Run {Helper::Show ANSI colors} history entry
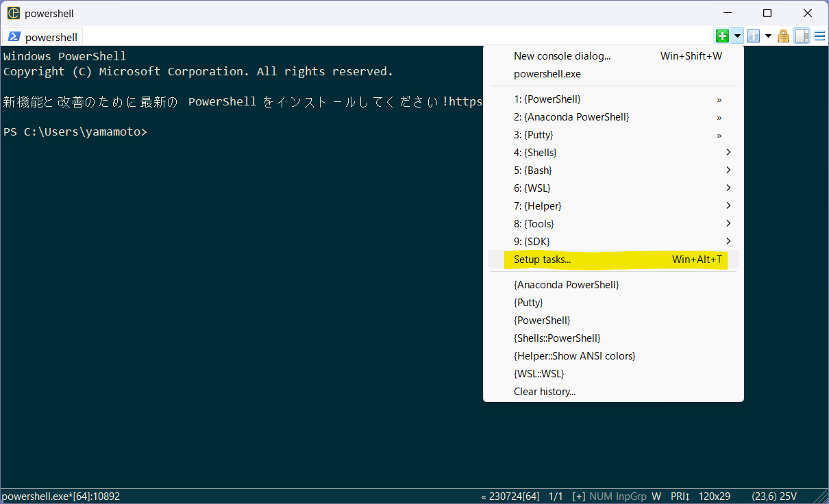This screenshot has width=829, height=504. coord(613,356)
